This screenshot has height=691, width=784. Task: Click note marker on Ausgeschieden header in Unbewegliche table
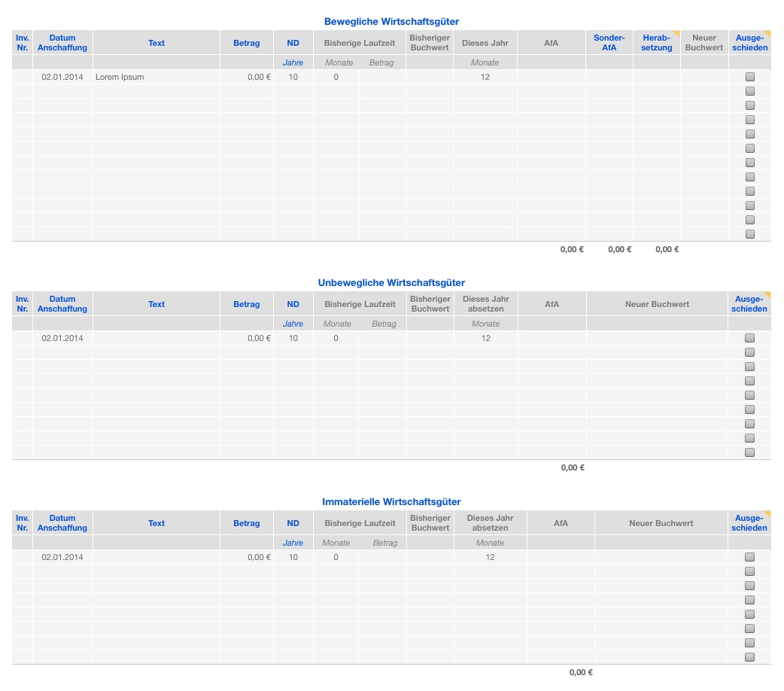pos(767,295)
